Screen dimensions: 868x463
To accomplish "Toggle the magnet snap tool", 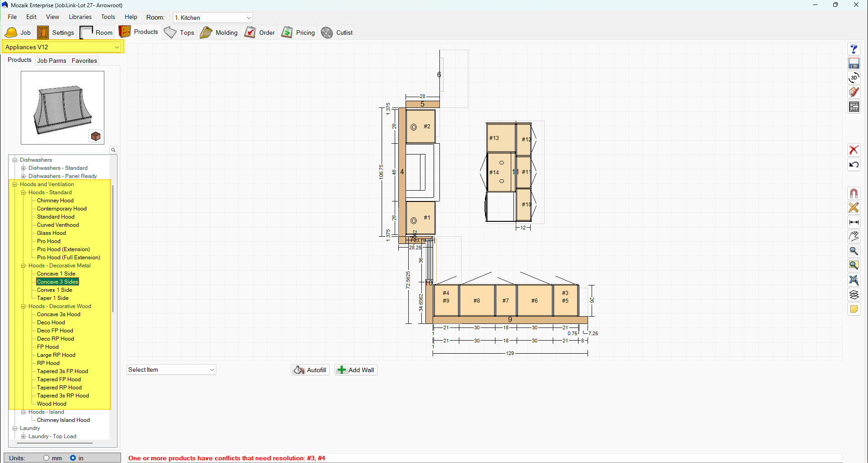I will point(854,193).
